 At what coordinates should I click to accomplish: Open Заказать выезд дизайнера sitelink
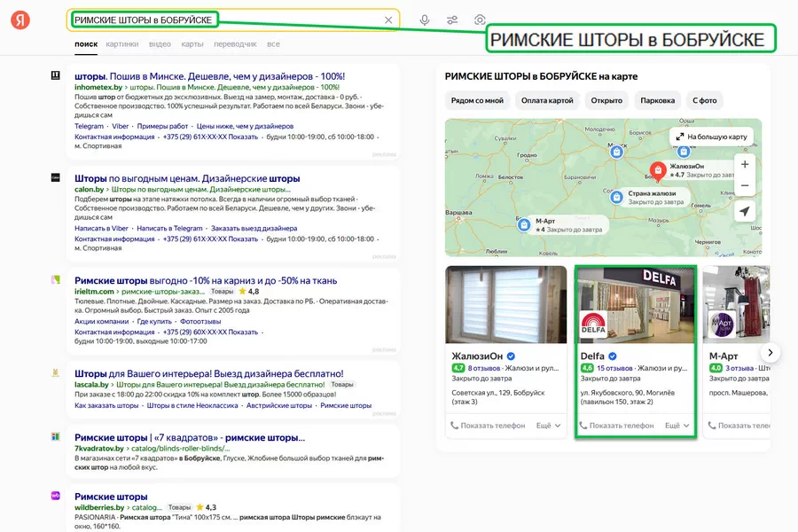[254, 229]
